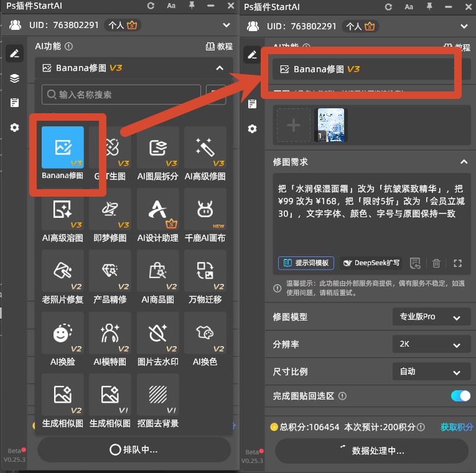
Task: Click the 排队中 button in left panel
Action: click(x=134, y=449)
